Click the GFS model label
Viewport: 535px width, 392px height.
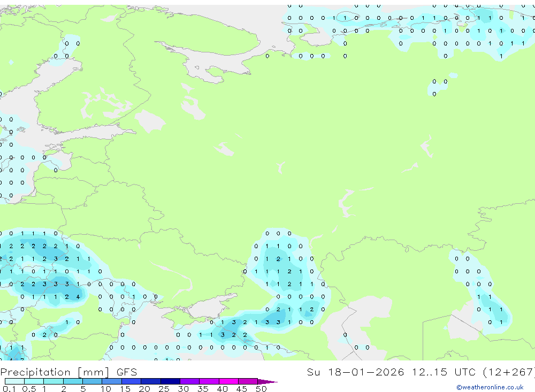(x=127, y=372)
